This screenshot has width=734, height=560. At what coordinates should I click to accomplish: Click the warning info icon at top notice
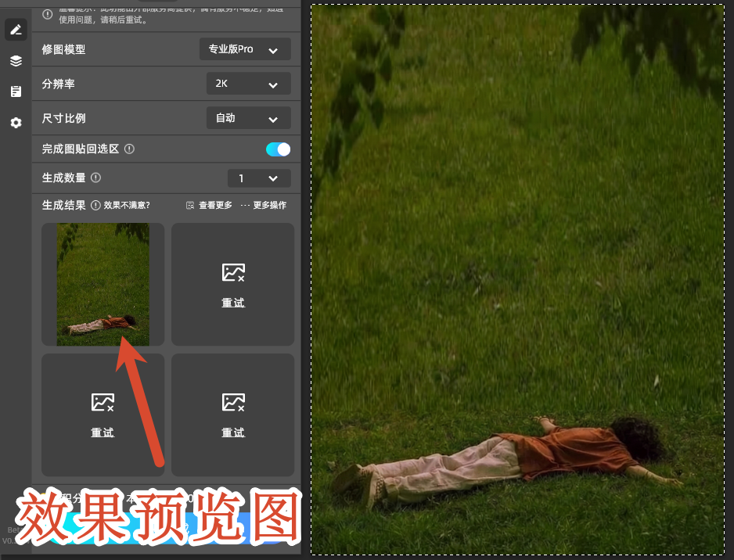[x=47, y=15]
